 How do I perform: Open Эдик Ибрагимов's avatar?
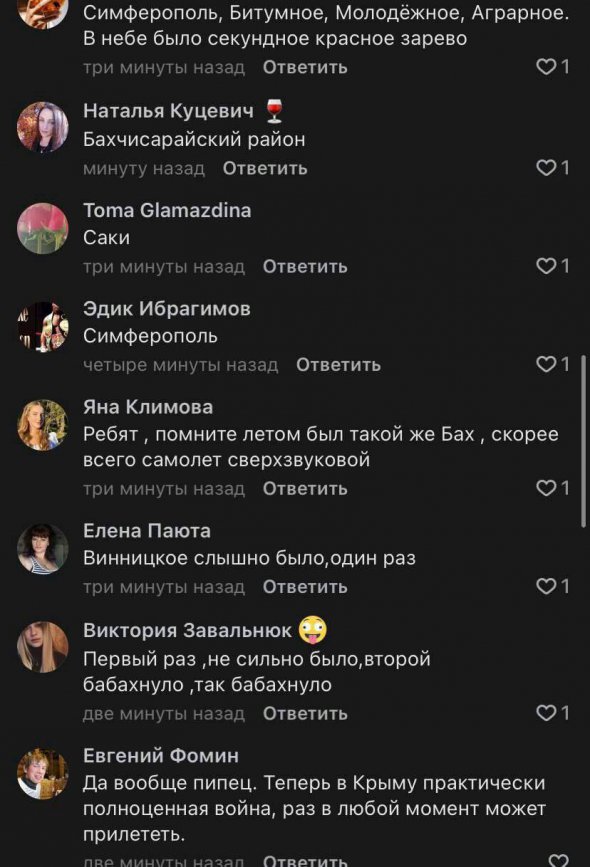(40, 328)
